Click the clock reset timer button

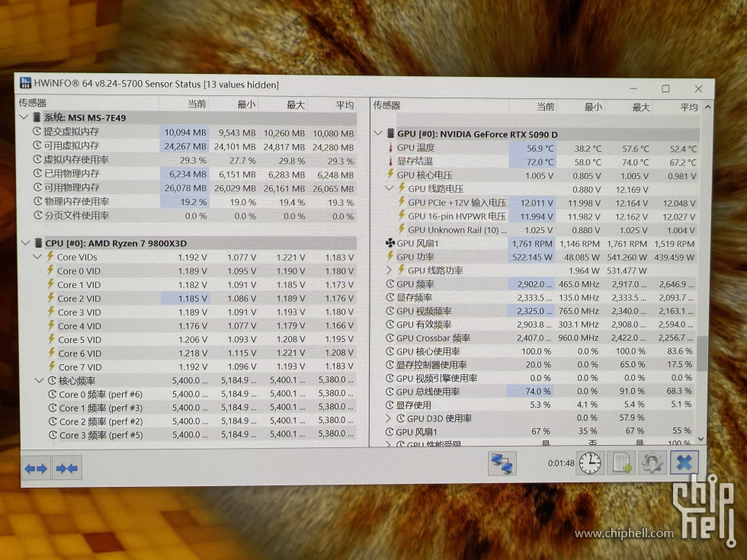[590, 462]
